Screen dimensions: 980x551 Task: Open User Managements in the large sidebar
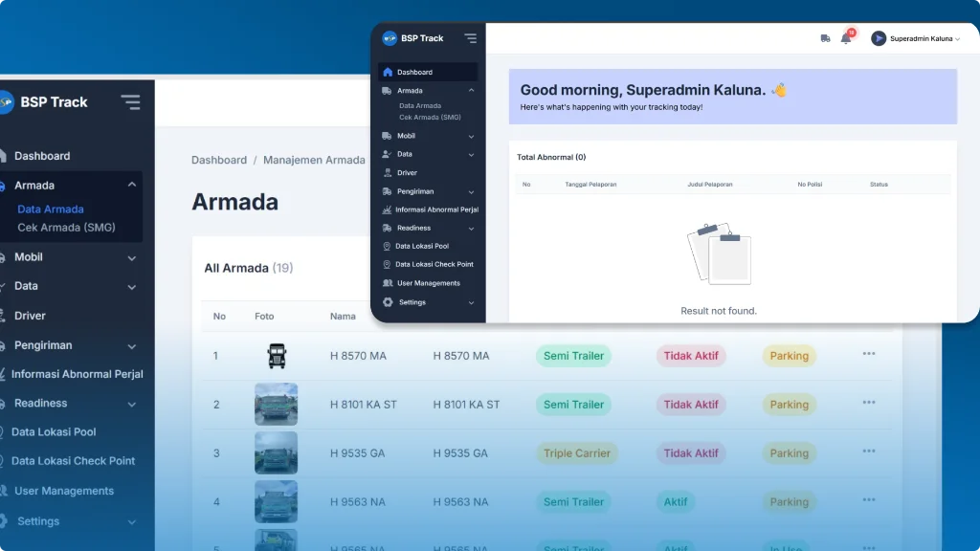64,491
